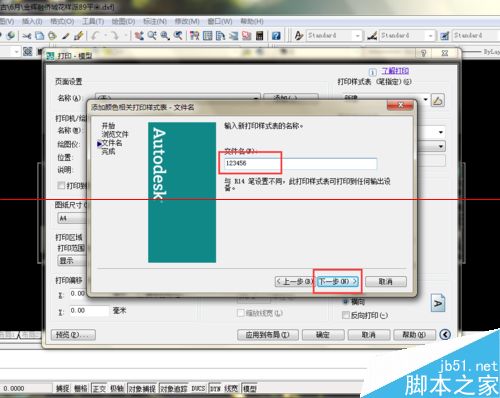The height and width of the screenshot is (398, 500).
Task: Click the globe publish icon in toolbar
Action: click(x=11, y=35)
